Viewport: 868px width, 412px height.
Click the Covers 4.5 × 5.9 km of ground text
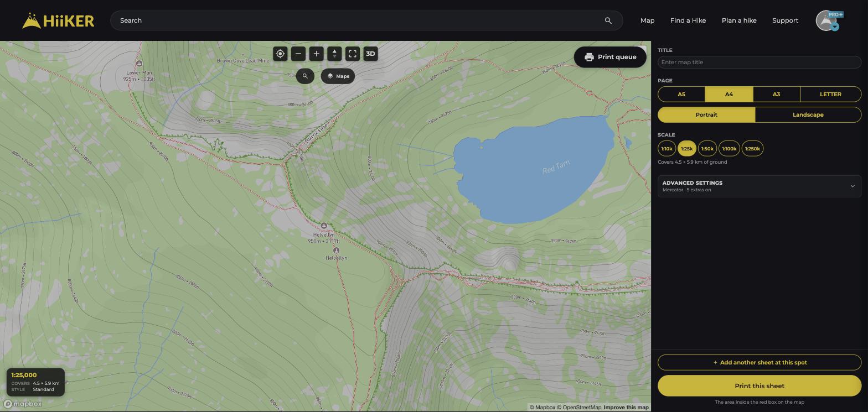(693, 162)
